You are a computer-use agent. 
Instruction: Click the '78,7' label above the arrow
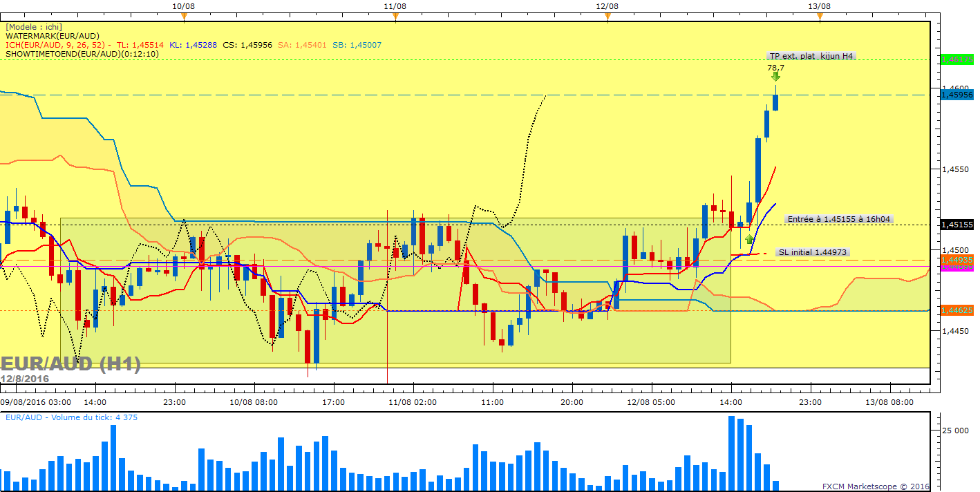(775, 68)
